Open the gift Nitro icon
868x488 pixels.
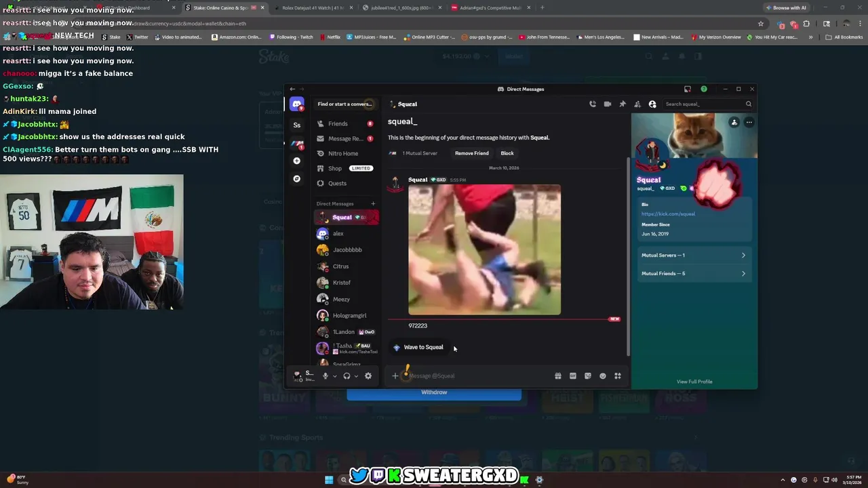point(558,375)
